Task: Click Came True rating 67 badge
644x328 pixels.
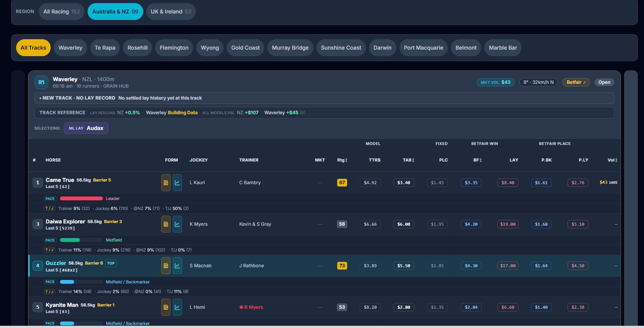Action: [x=342, y=183]
